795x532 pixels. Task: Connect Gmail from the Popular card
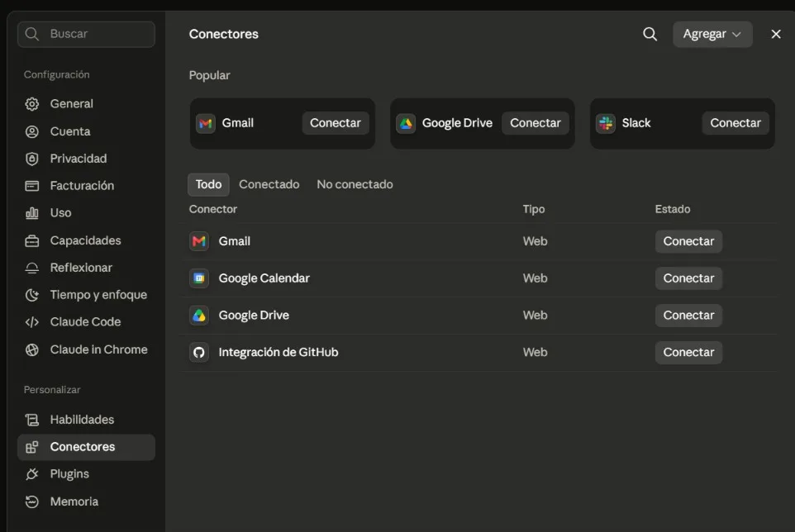pyautogui.click(x=336, y=123)
